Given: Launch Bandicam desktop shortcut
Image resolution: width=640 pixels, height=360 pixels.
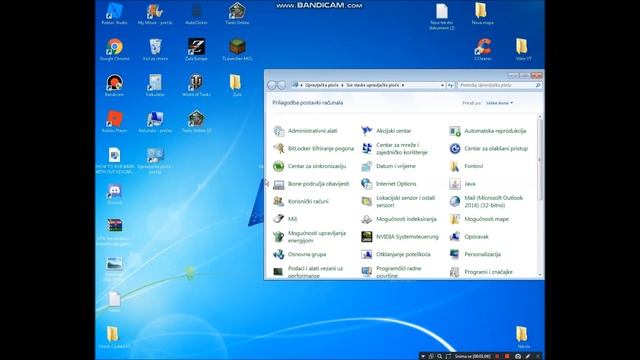Looking at the screenshot, I should point(114,85).
